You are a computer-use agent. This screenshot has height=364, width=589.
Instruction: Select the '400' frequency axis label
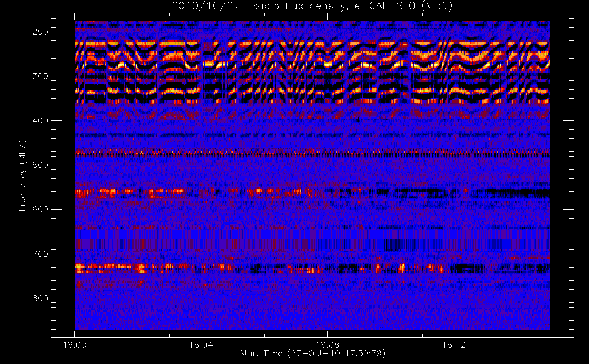40,121
